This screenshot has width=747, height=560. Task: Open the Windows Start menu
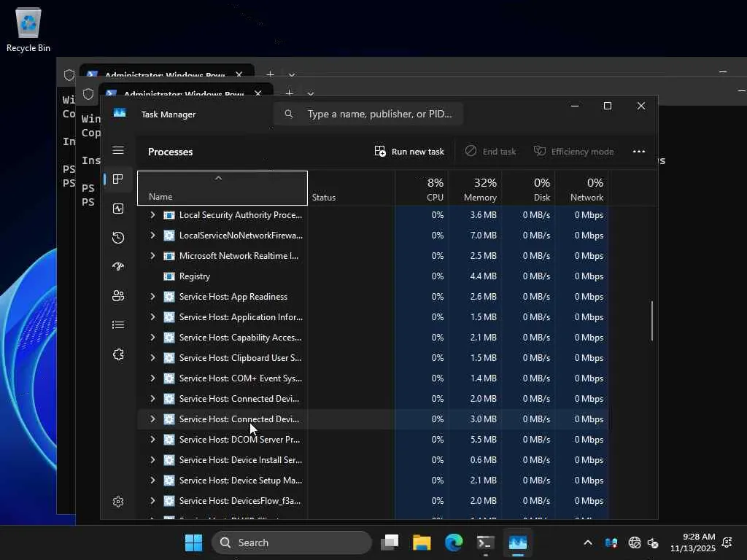click(x=193, y=542)
